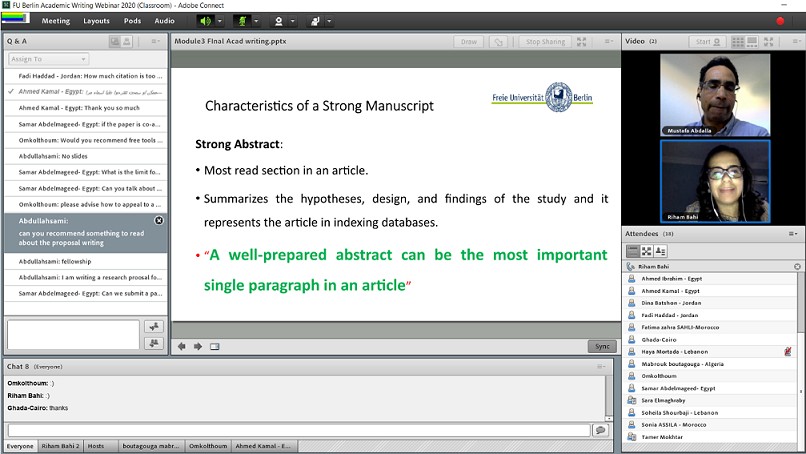Send chat message with speech bubble icon
806x454 pixels.
coord(600,429)
